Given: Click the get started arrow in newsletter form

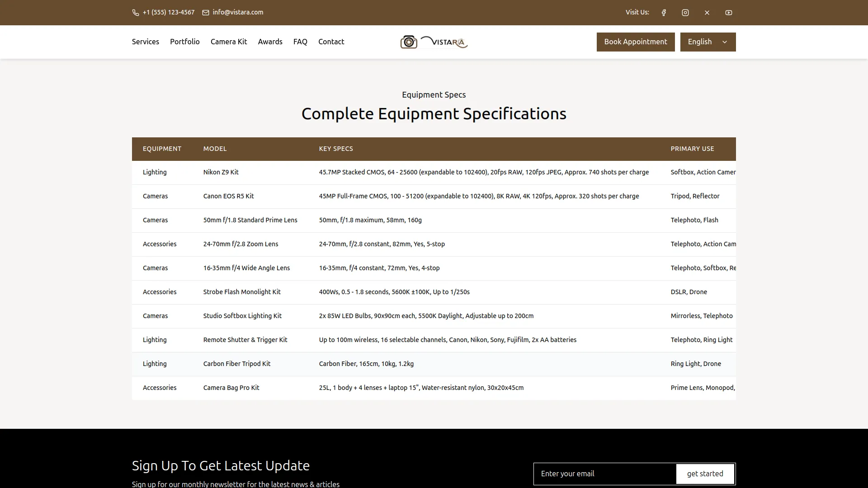Looking at the screenshot, I should (x=705, y=474).
